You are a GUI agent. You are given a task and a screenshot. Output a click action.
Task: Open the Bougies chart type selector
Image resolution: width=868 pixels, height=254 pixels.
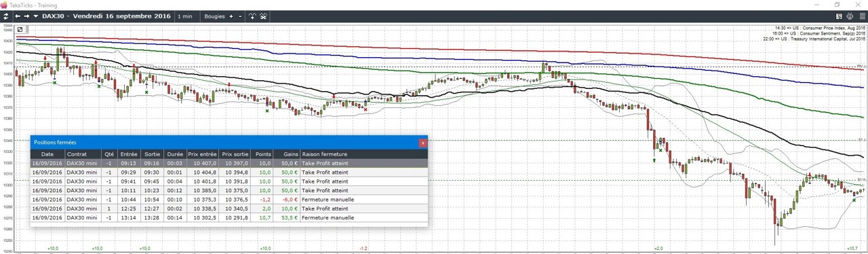tap(214, 16)
